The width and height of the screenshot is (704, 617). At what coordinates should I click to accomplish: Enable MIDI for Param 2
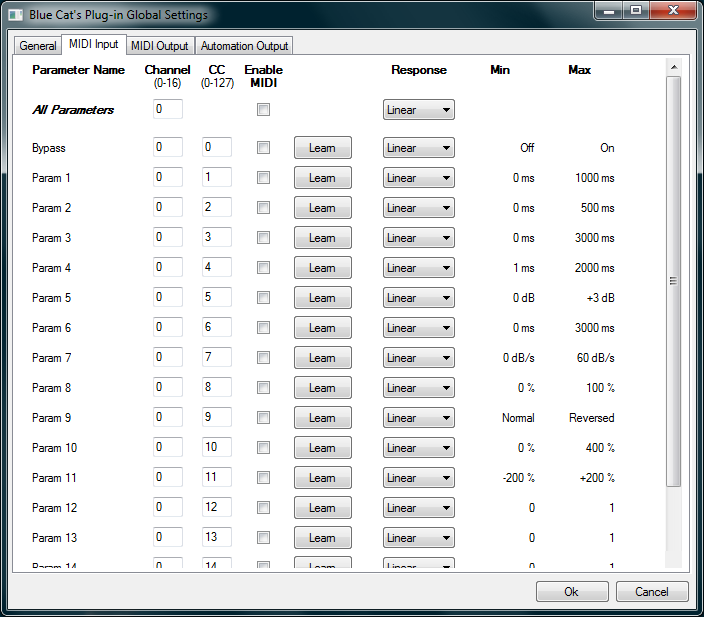tap(264, 208)
